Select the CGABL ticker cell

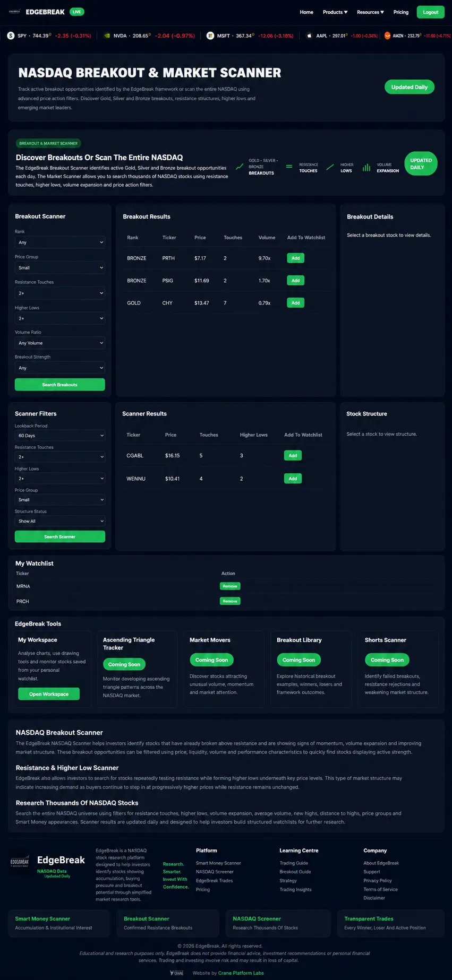tap(135, 456)
